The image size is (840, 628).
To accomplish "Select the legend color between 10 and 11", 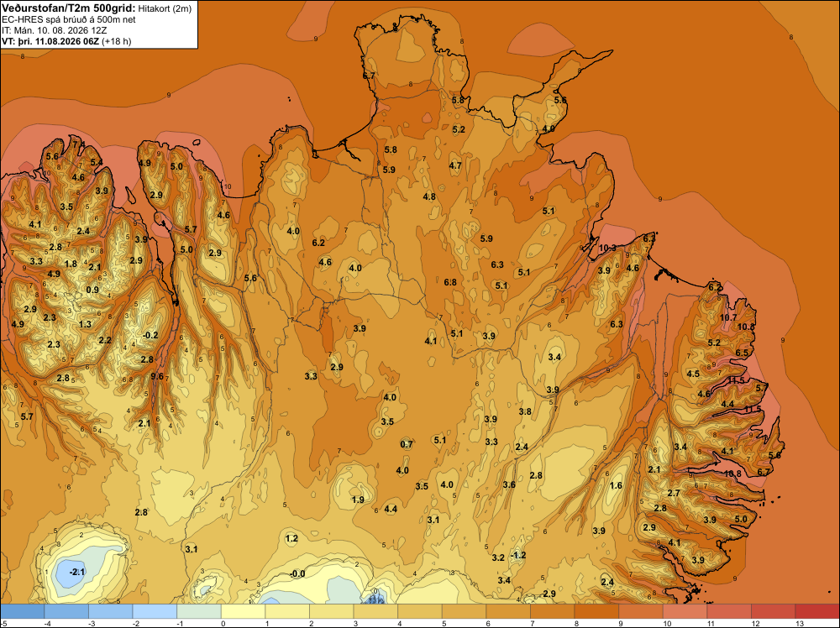I will [685, 611].
